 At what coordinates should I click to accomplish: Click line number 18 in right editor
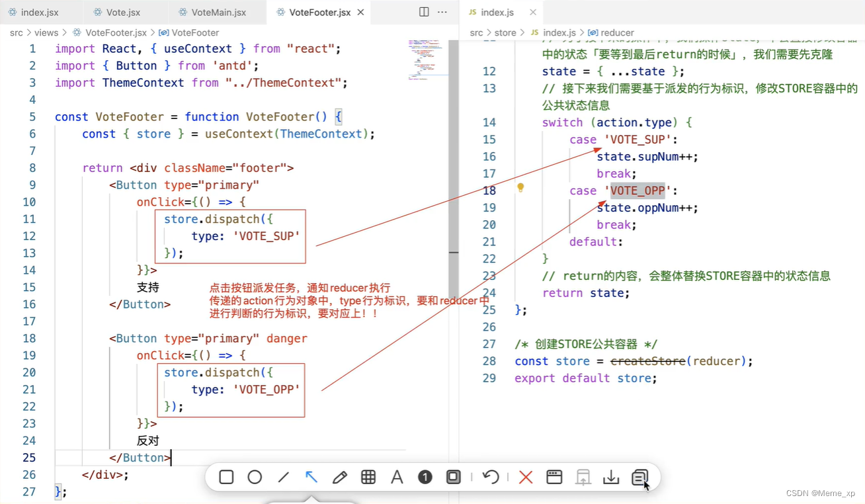(489, 190)
